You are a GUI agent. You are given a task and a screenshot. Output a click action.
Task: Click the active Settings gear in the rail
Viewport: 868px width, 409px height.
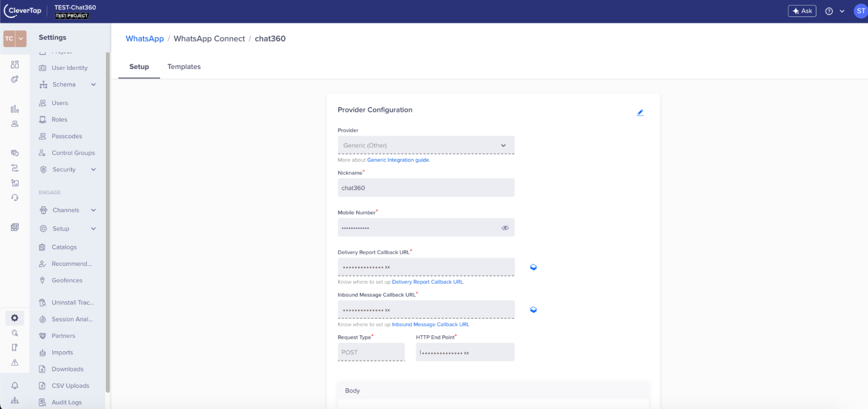pyautogui.click(x=14, y=318)
